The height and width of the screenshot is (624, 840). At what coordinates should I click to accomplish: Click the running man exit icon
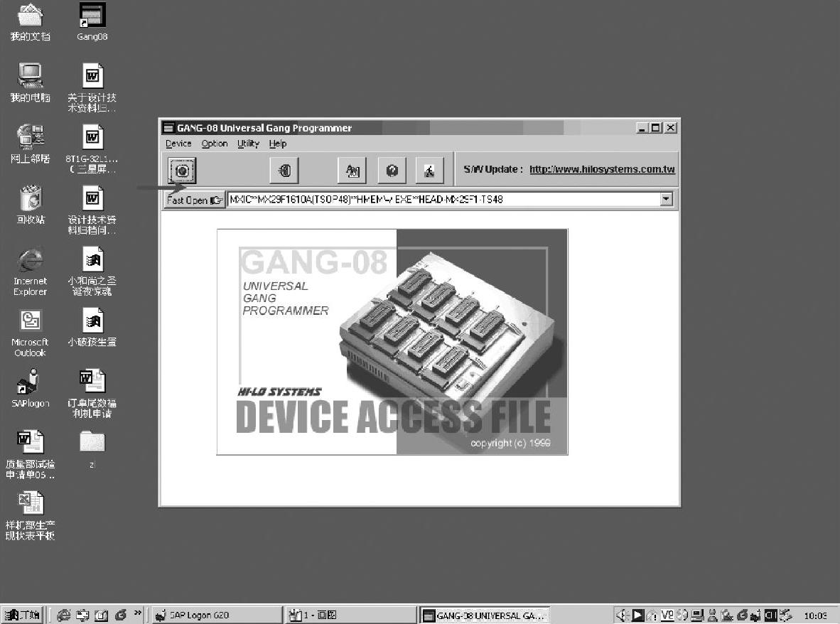tap(430, 171)
